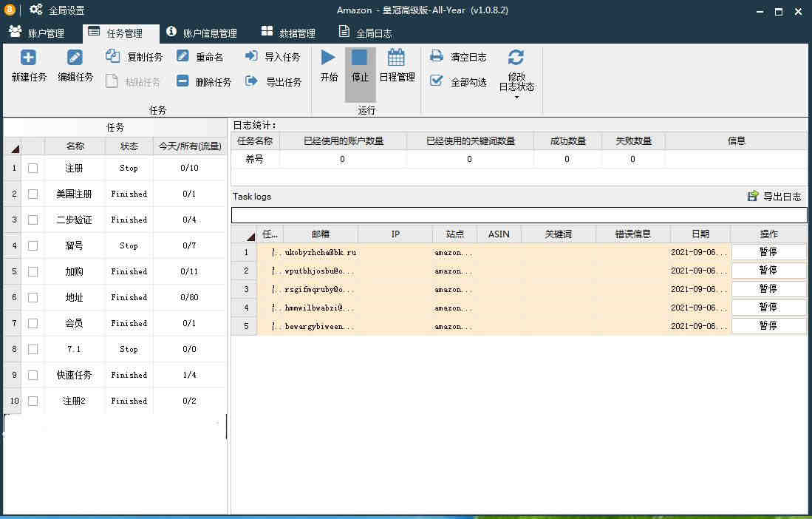Sort by 邮箱 column header
Image resolution: width=812 pixels, height=519 pixels.
click(321, 234)
